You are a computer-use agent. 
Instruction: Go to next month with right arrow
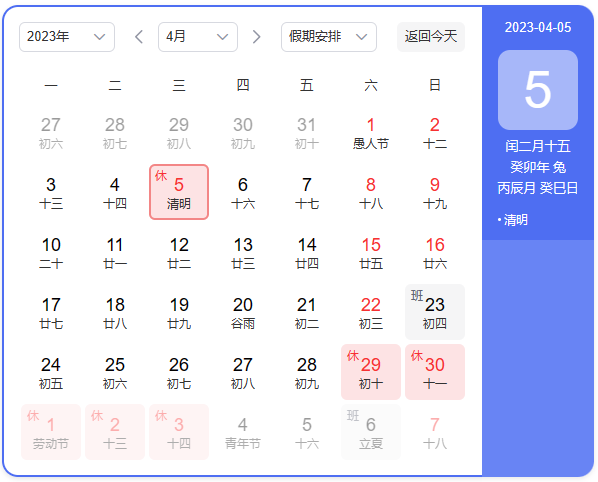[257, 37]
